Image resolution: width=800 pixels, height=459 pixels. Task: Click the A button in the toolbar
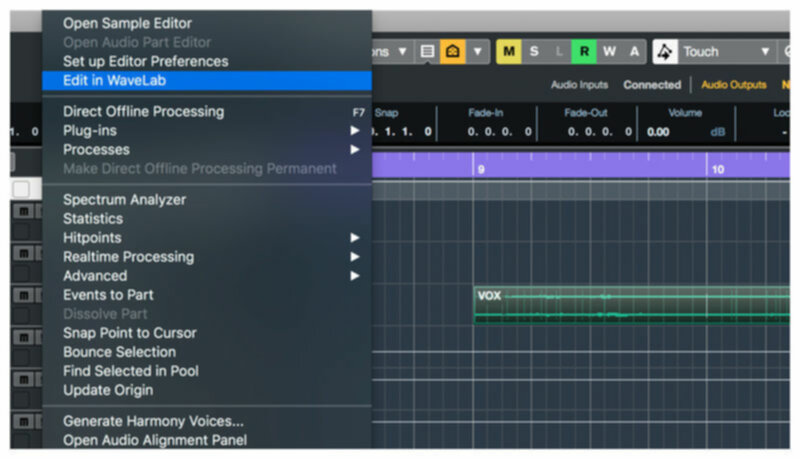[x=634, y=51]
